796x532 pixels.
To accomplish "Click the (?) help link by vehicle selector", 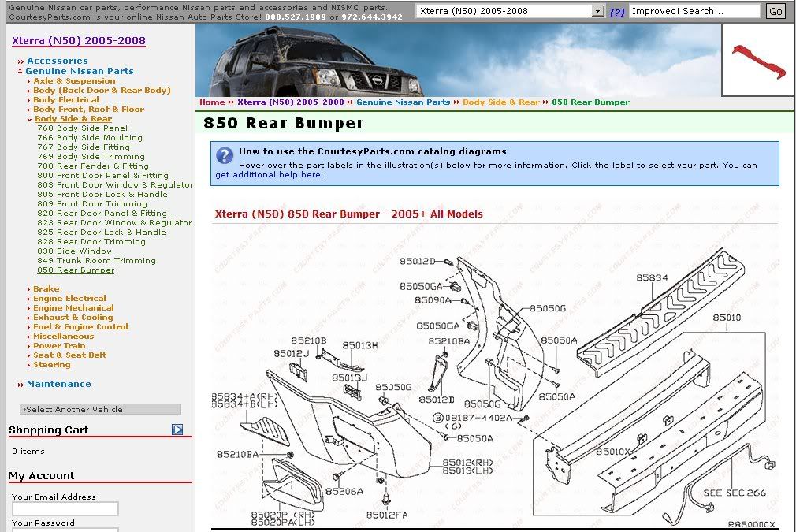I will (617, 12).
